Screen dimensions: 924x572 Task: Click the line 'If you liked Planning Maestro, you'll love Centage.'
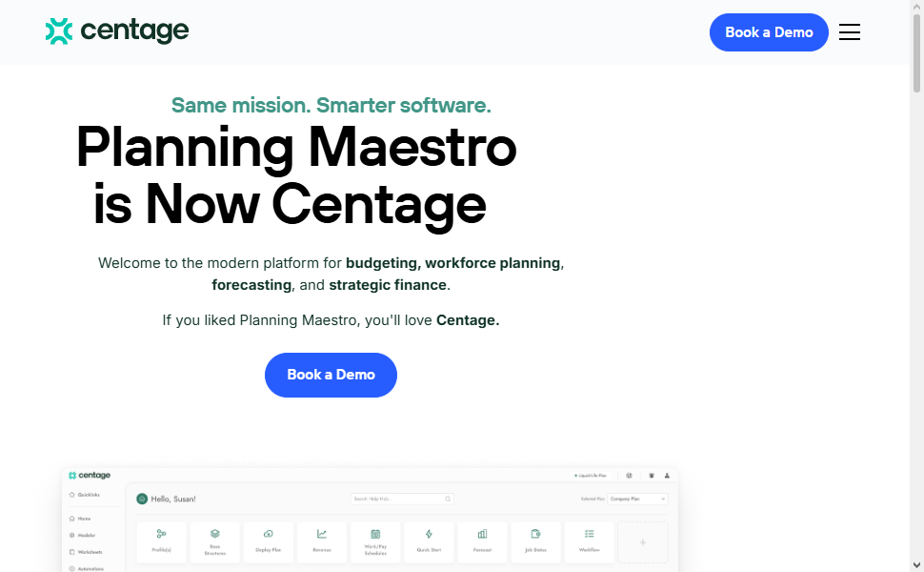pos(331,320)
